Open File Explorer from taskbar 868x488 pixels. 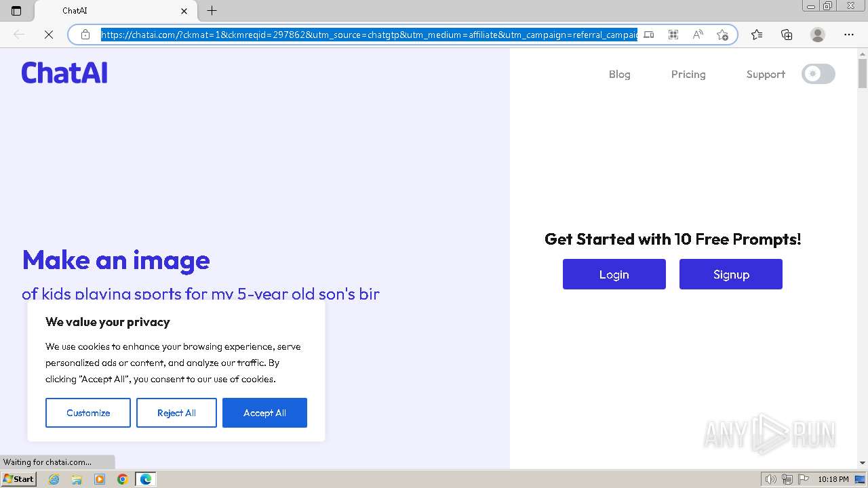[x=77, y=479]
